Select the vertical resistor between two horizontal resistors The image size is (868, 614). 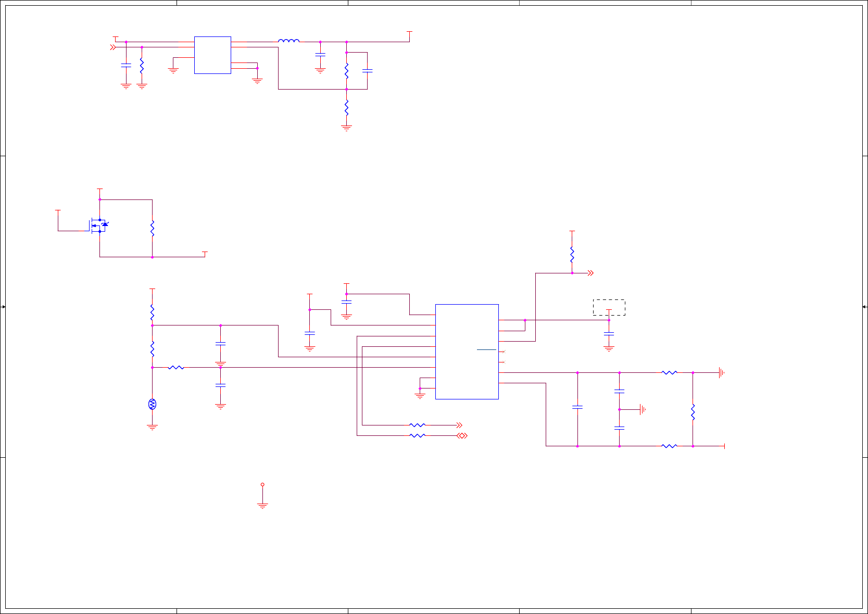[x=693, y=411]
